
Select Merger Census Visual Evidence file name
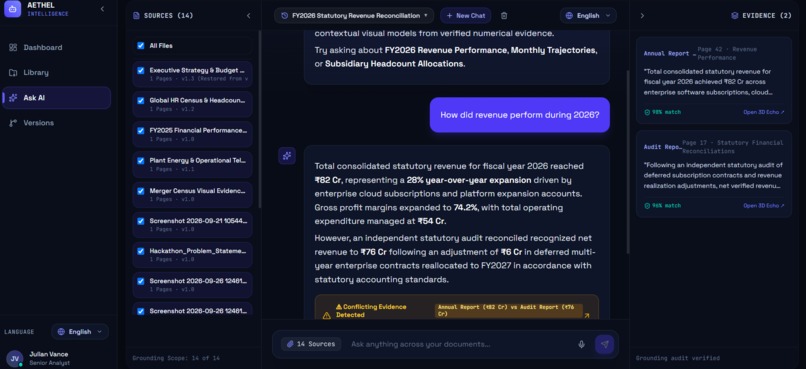[x=198, y=191]
